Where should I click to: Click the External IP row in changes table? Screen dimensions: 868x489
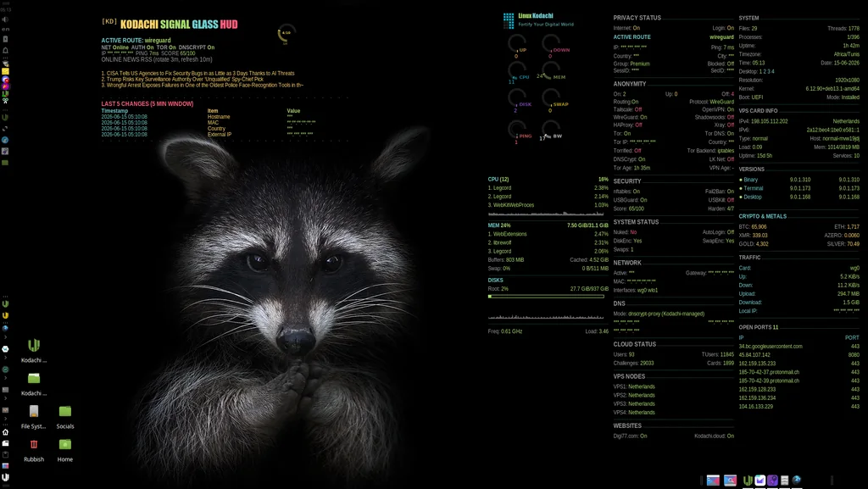[209, 135]
